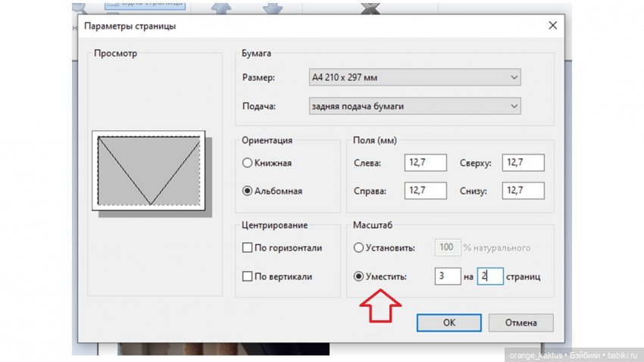Enable По горизонтали centering checkbox
The height and width of the screenshot is (362, 644).
247,248
